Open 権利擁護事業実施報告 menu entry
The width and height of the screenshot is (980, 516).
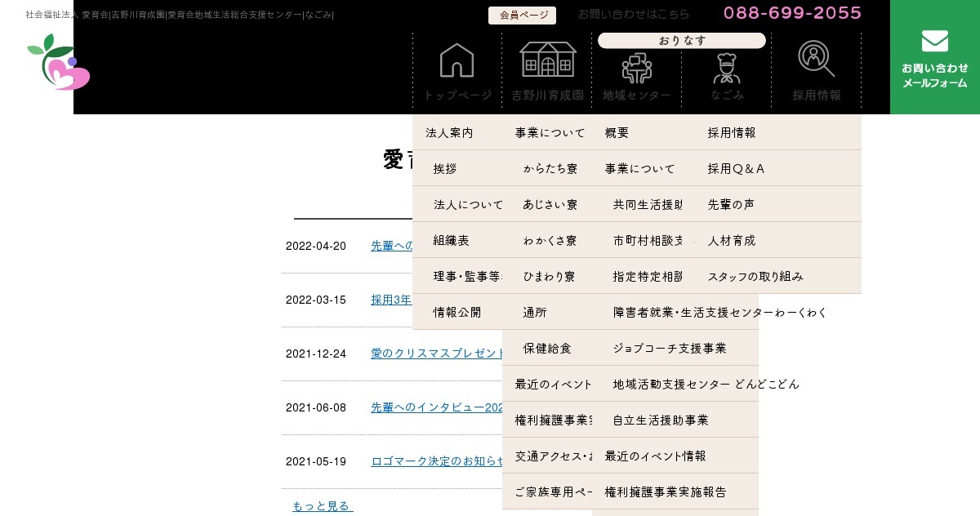click(x=666, y=492)
